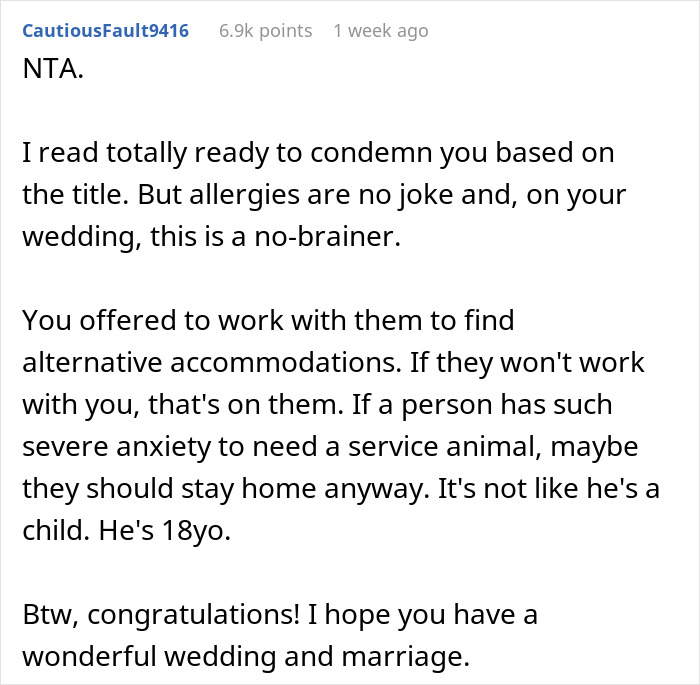Screen dimensions: 700x685
Task: Click the line 'wonderful wedding and marriage.'
Action: tap(246, 657)
